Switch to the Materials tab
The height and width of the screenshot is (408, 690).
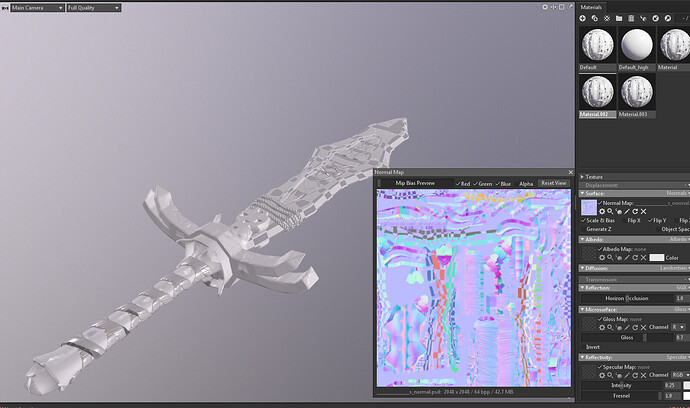pos(591,7)
